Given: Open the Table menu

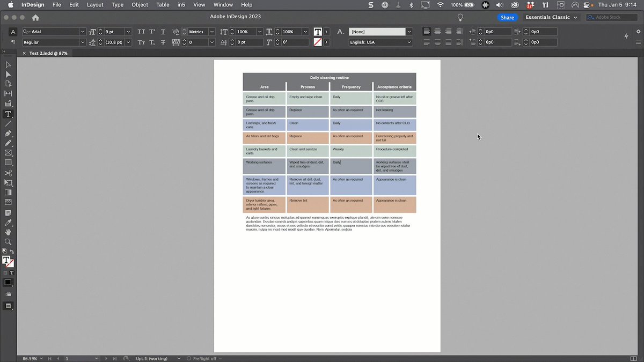Looking at the screenshot, I should coord(163,5).
